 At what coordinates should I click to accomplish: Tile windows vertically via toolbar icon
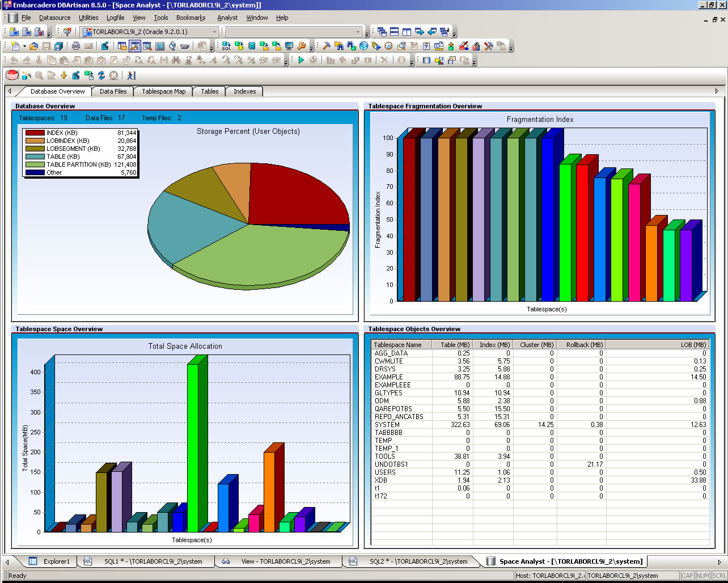click(407, 32)
